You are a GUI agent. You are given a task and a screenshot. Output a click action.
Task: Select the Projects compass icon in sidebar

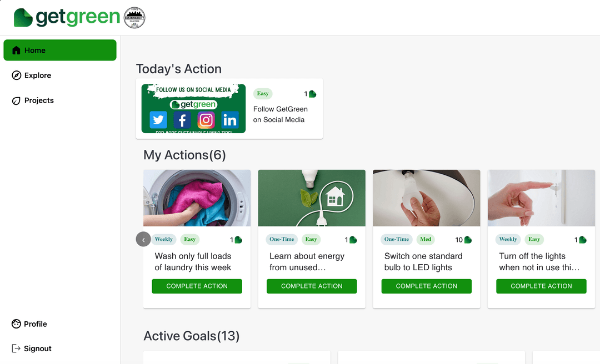pyautogui.click(x=16, y=100)
